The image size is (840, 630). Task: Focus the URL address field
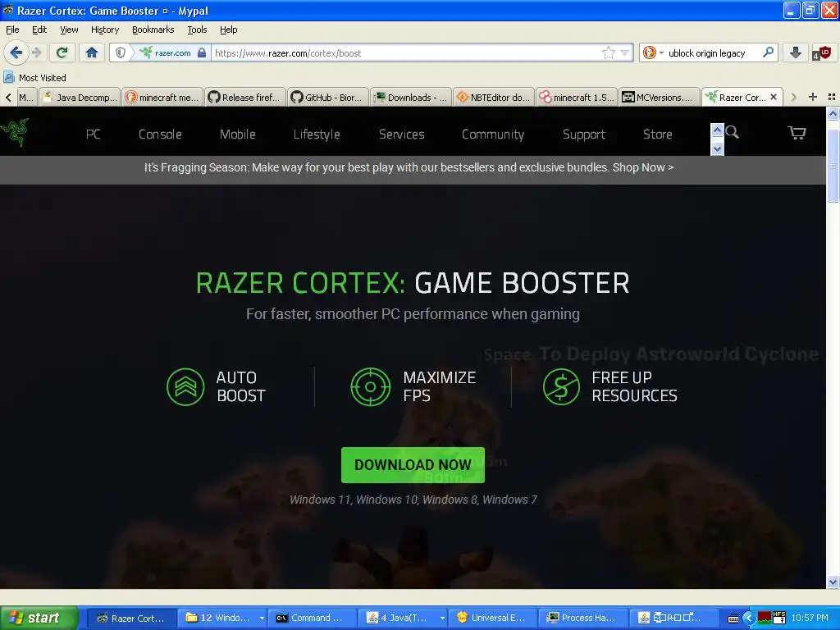pos(407,53)
